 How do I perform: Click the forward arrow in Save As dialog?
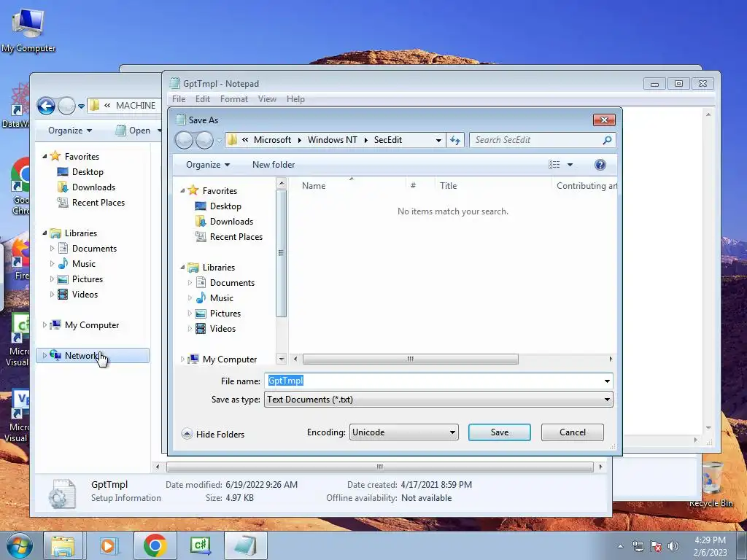[x=205, y=140]
